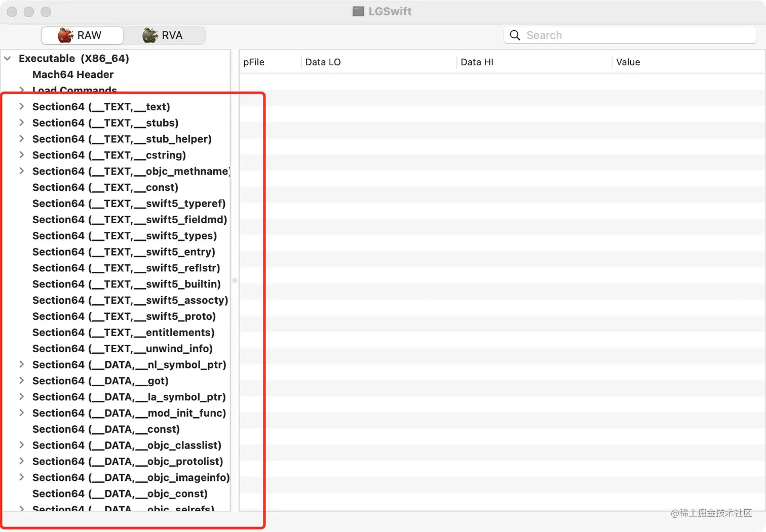The image size is (766, 532).
Task: Select Section64 (__DATA,__objc_protolist) row
Action: coord(116,462)
